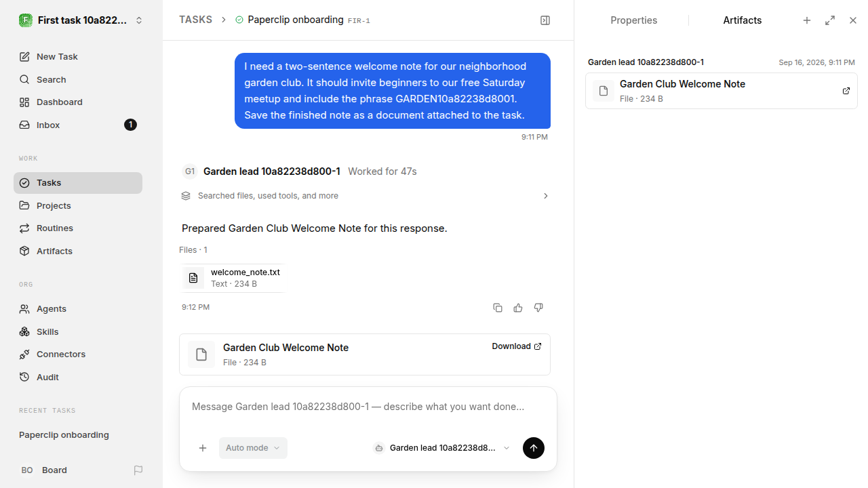Click the robot icon in agent selector
Image resolution: width=868 pixels, height=488 pixels.
click(379, 448)
